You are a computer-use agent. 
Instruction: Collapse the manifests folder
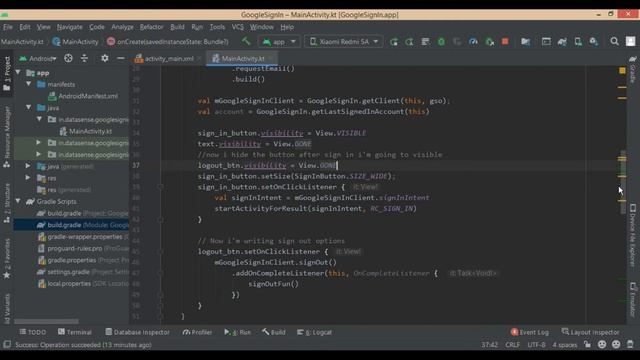click(29, 84)
